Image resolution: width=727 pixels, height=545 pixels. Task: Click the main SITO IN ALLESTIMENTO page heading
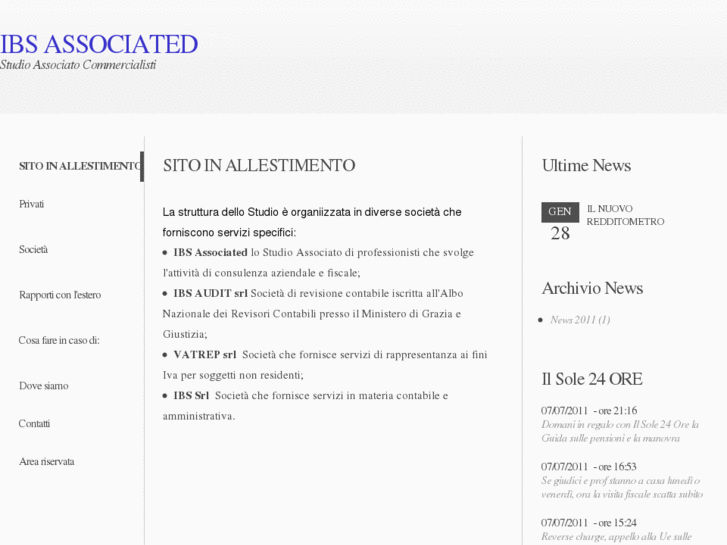(259, 166)
